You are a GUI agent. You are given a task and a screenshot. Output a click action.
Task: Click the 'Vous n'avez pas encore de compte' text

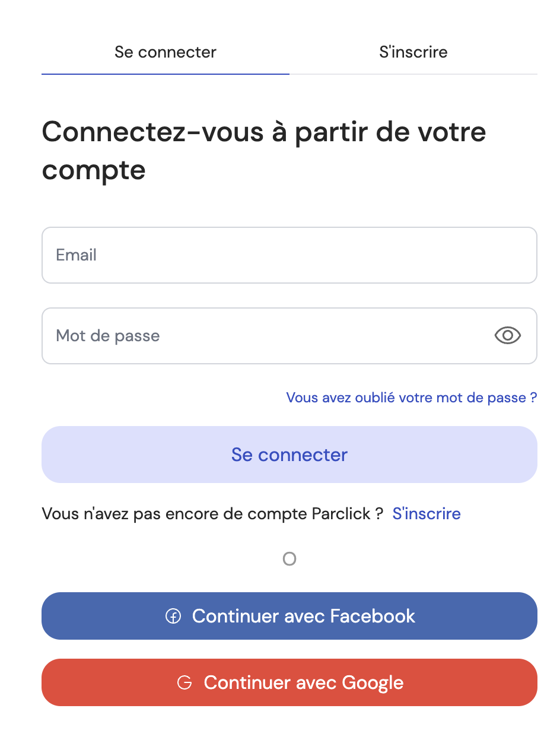pos(212,513)
